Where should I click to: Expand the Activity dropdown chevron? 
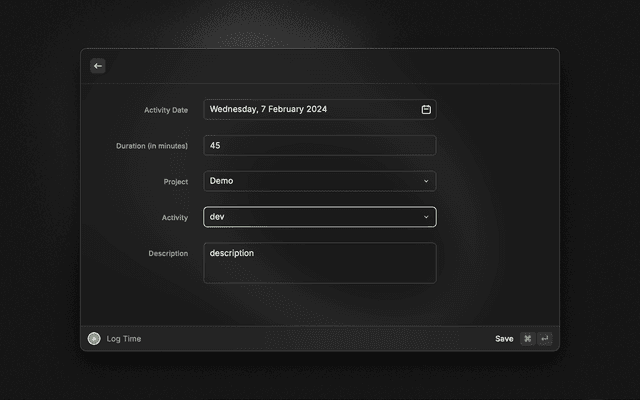pyautogui.click(x=426, y=217)
